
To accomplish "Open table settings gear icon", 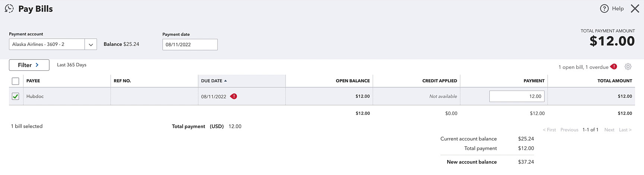I will (628, 67).
